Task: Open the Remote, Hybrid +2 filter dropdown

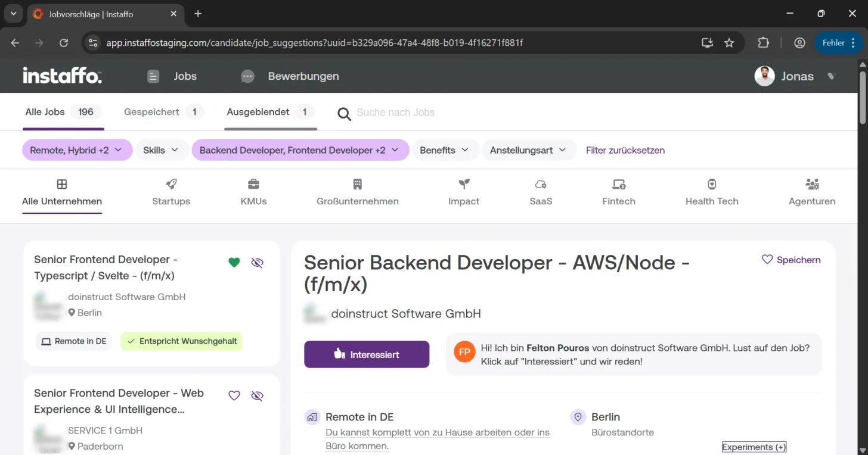Action: [x=76, y=150]
